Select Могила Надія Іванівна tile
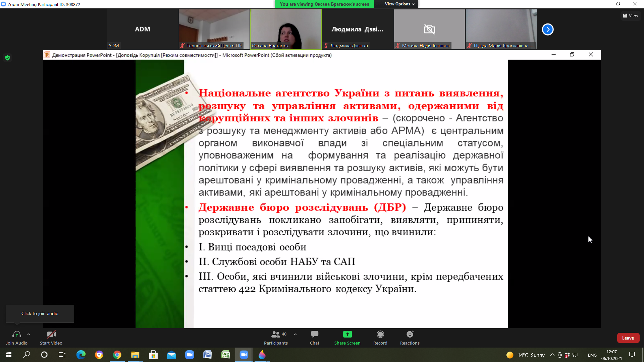 [x=429, y=29]
